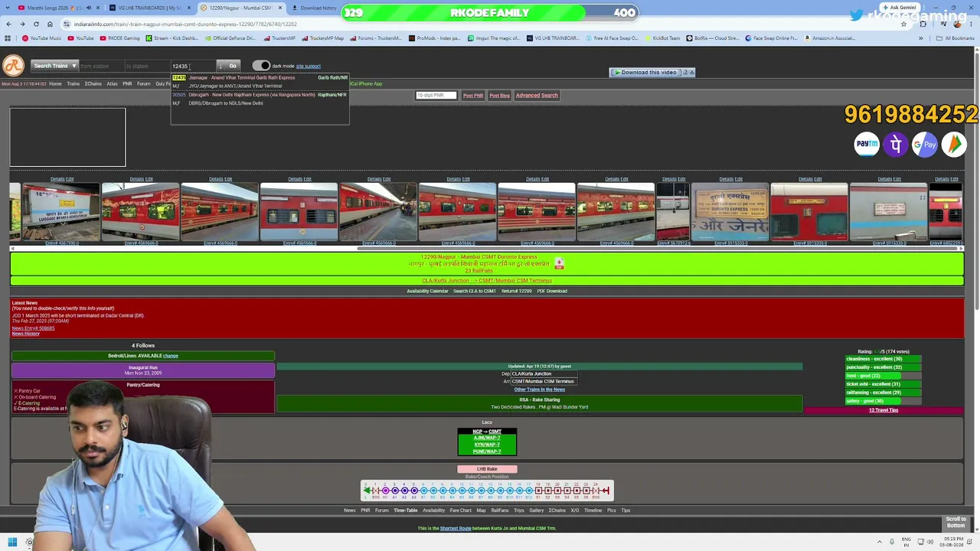The width and height of the screenshot is (980, 551).
Task: Open the Fare Chart tab
Action: point(460,510)
